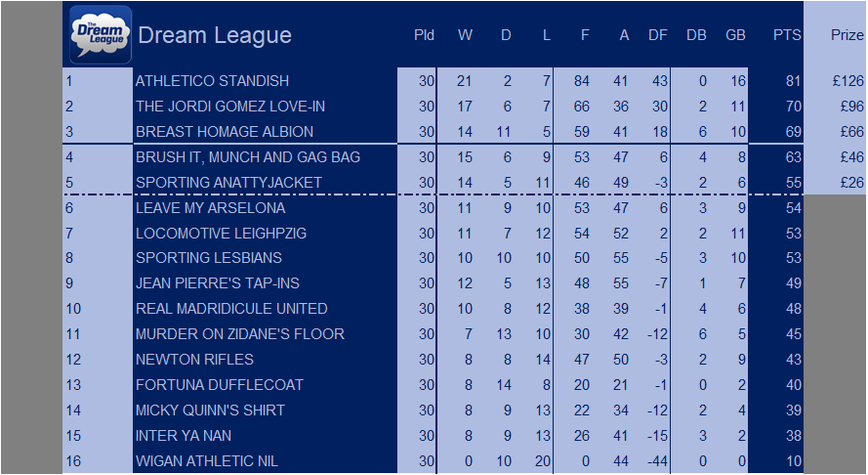Image resolution: width=868 pixels, height=475 pixels.
Task: Click REAL MADRIDICULE UNITED team name
Action: click(231, 309)
